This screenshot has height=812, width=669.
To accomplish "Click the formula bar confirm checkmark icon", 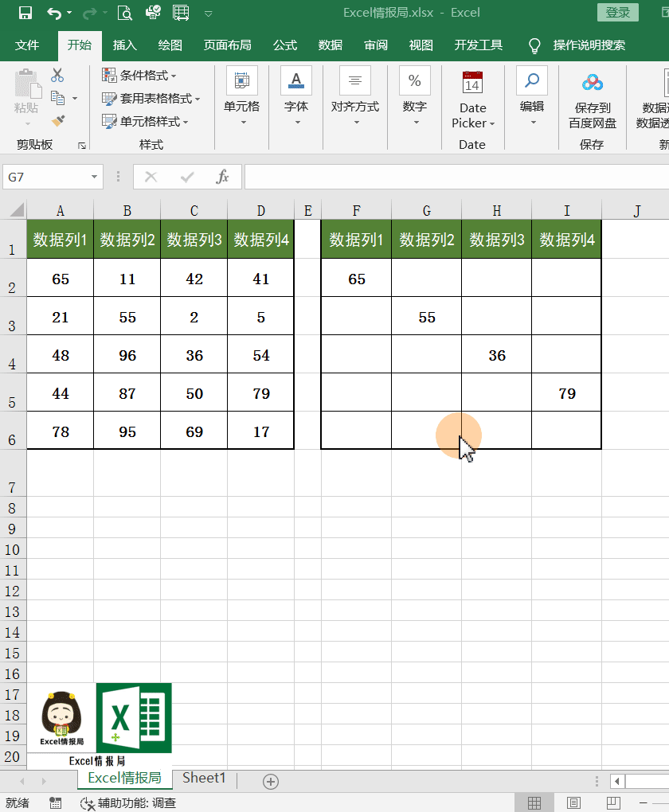I will (187, 177).
